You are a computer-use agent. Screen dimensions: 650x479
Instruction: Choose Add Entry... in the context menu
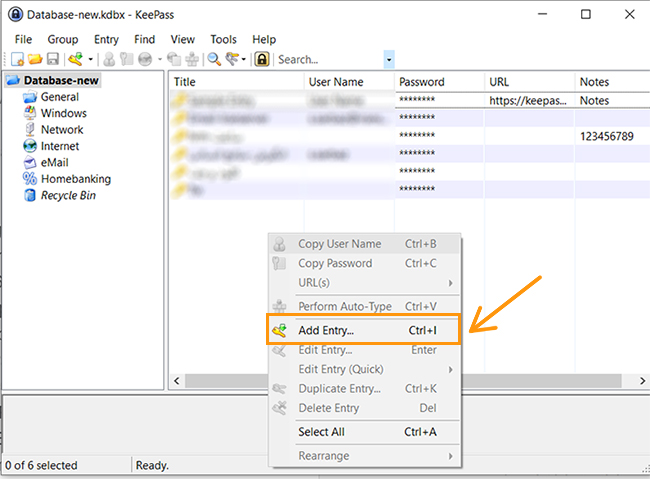(x=365, y=330)
